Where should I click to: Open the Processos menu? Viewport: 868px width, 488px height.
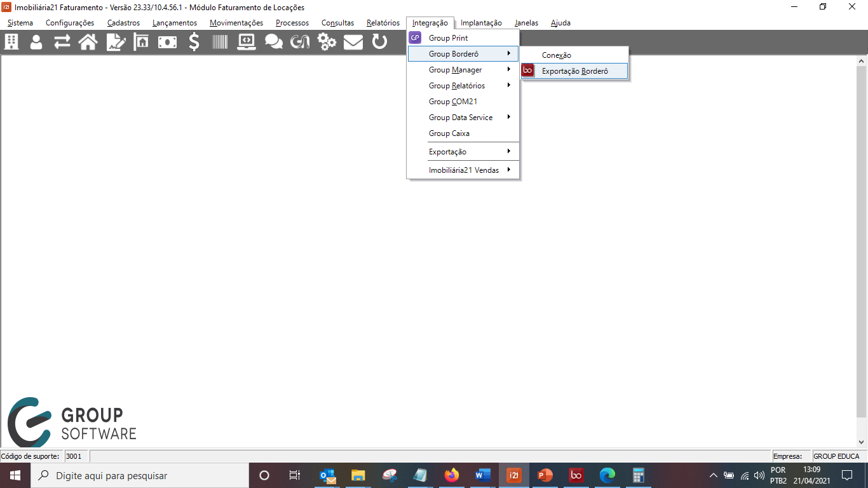[292, 23]
